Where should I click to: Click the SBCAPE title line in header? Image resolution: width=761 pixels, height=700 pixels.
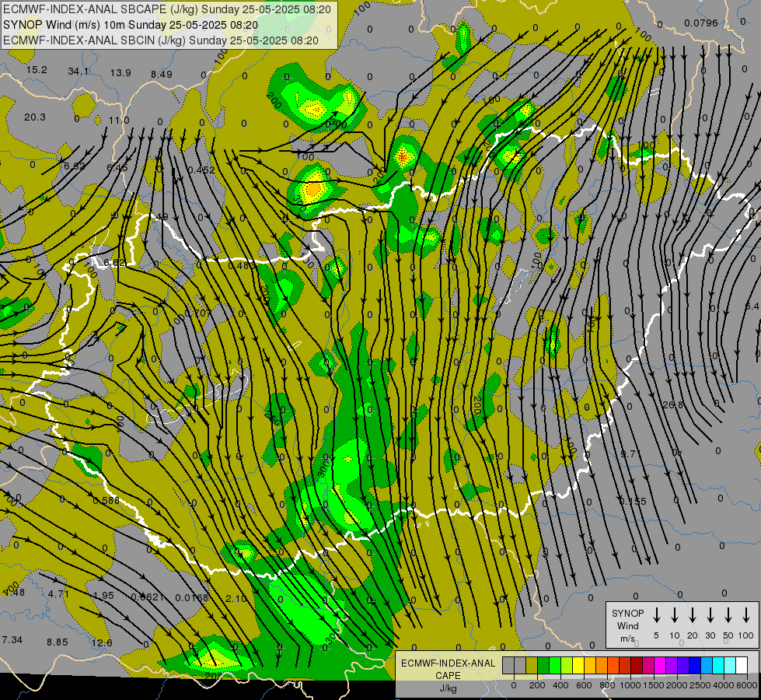pyautogui.click(x=167, y=9)
